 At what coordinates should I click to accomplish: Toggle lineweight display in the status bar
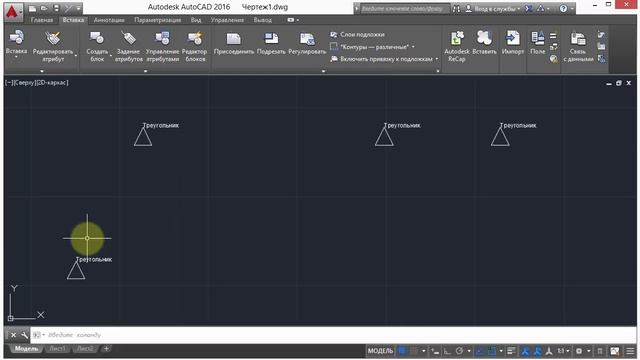(511, 351)
